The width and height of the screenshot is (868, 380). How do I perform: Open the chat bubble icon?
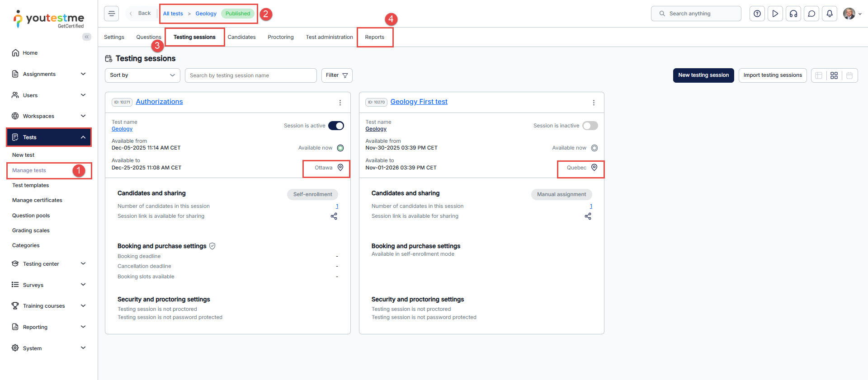(x=811, y=14)
